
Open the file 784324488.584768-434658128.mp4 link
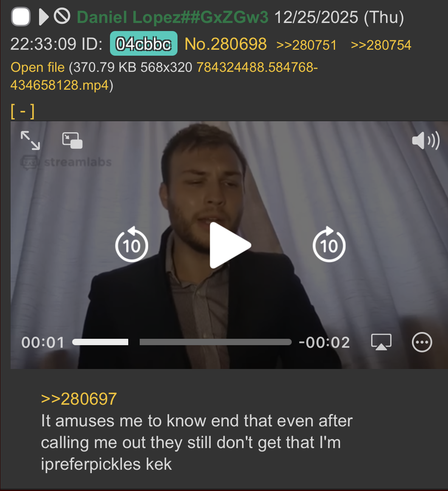(164, 76)
